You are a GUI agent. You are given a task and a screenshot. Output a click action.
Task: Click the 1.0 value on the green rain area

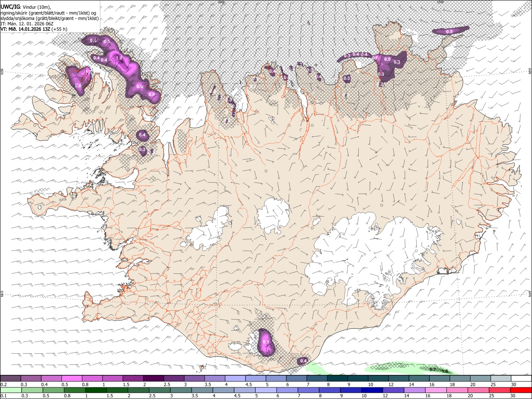445,371
